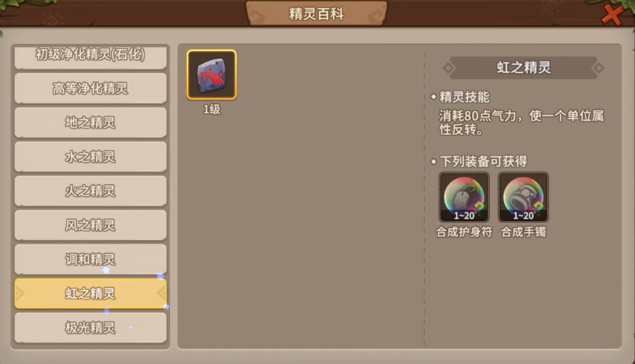Open the 初级净化精灵(石化) entry
Screen dimensions: 635x364
91,56
